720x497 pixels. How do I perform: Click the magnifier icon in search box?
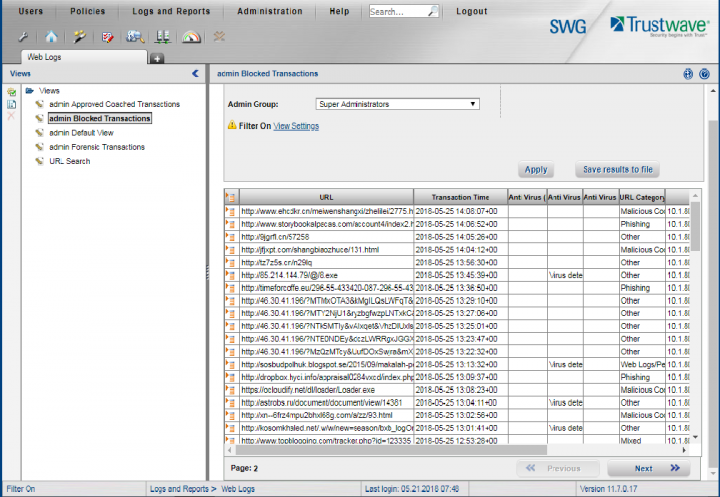(x=433, y=11)
